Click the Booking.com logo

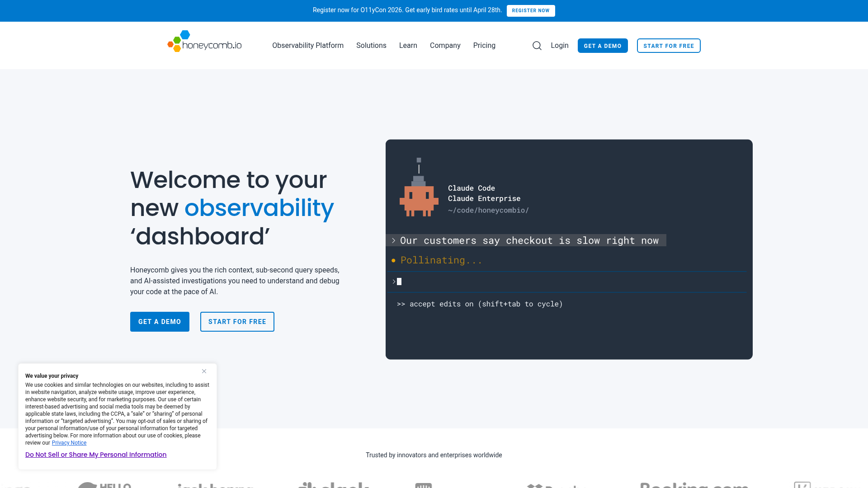[x=695, y=484]
